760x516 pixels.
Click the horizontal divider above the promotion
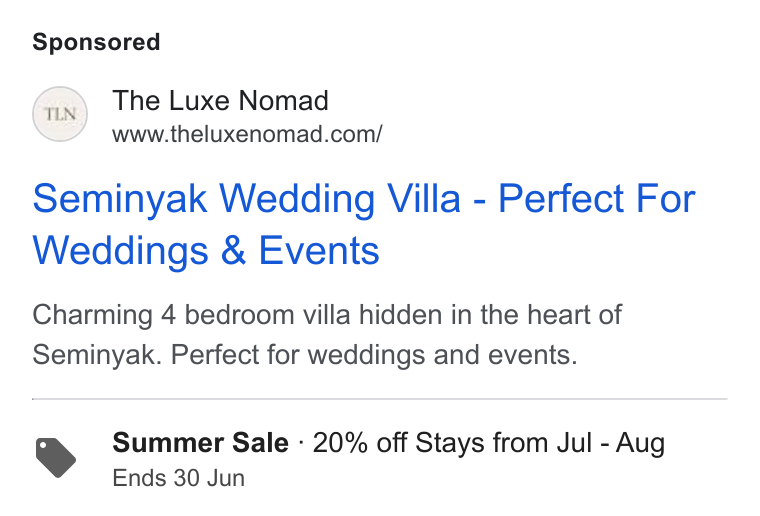coord(380,399)
